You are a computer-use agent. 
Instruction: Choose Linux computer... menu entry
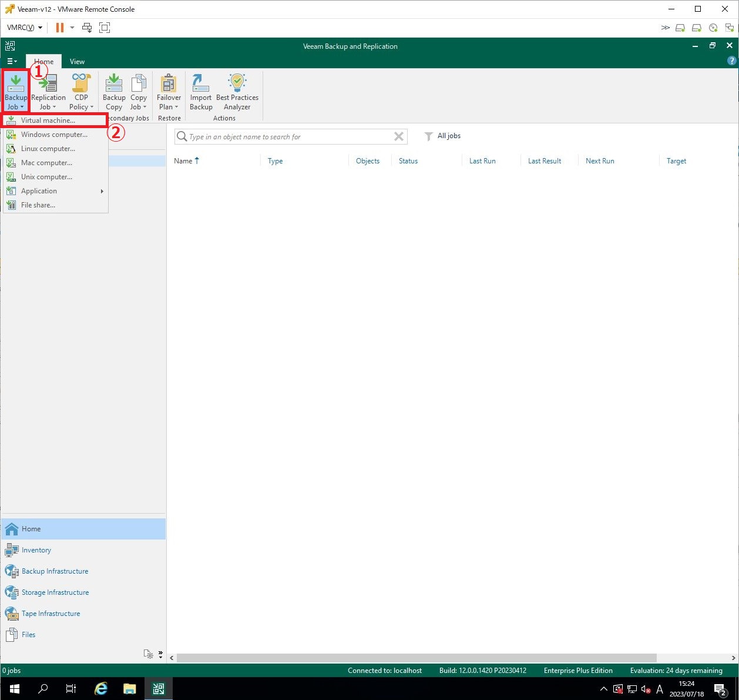pos(55,149)
